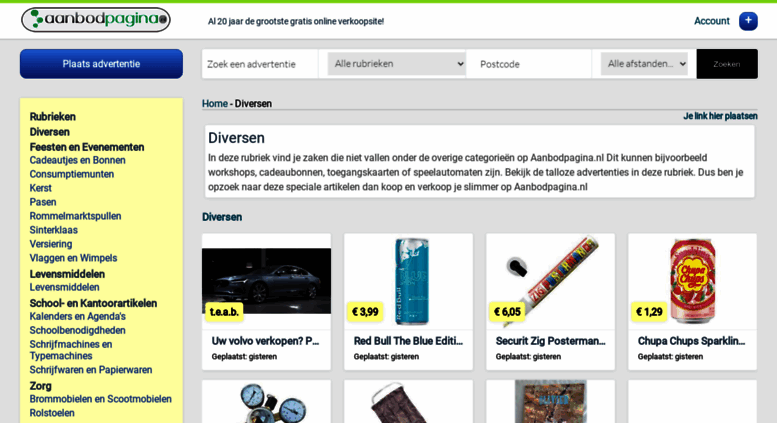Click title Securit Zig Posterman

click(x=551, y=341)
